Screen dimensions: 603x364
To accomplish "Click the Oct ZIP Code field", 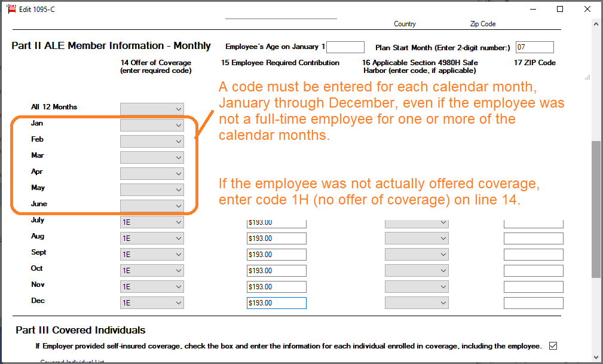I will coord(533,271).
